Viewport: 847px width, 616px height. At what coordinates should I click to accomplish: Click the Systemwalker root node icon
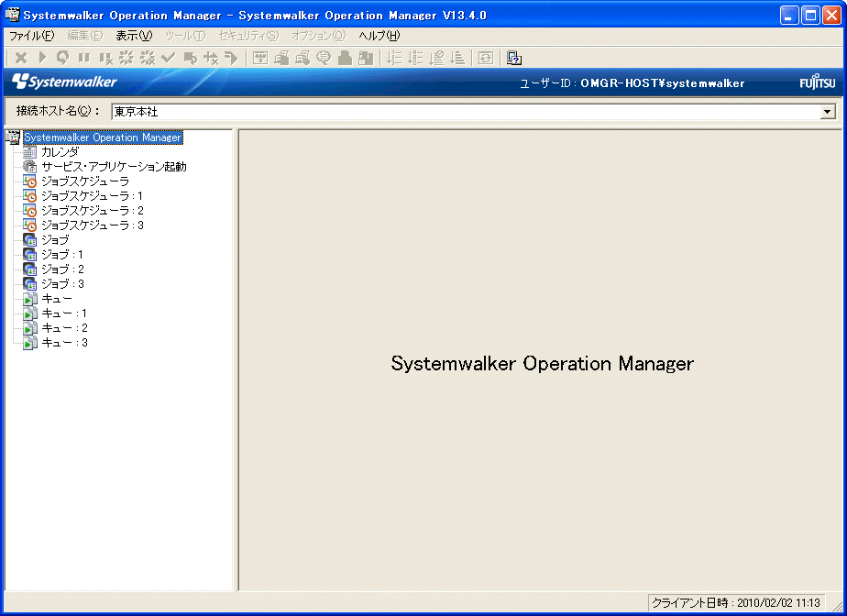tap(13, 137)
